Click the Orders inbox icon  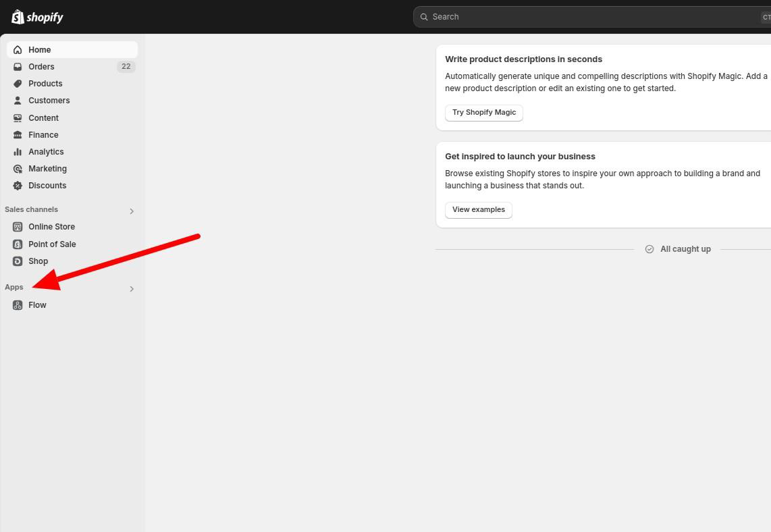coord(18,66)
